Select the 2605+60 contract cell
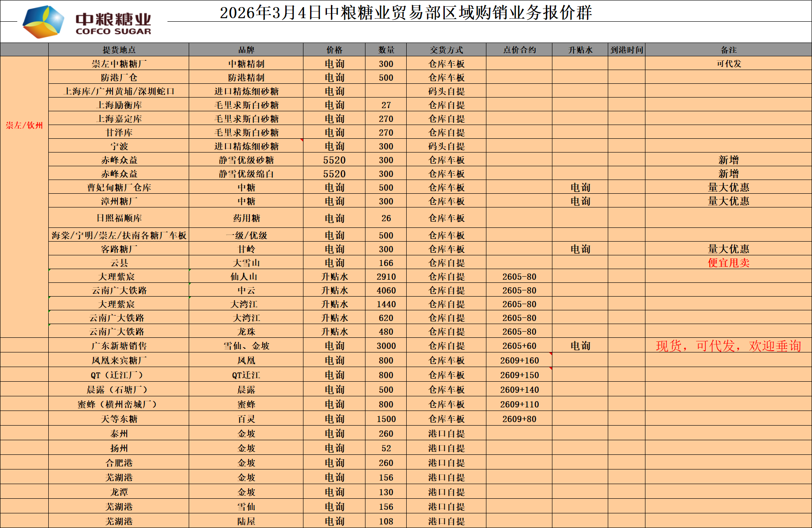Image resolution: width=812 pixels, height=528 pixels. pos(519,346)
